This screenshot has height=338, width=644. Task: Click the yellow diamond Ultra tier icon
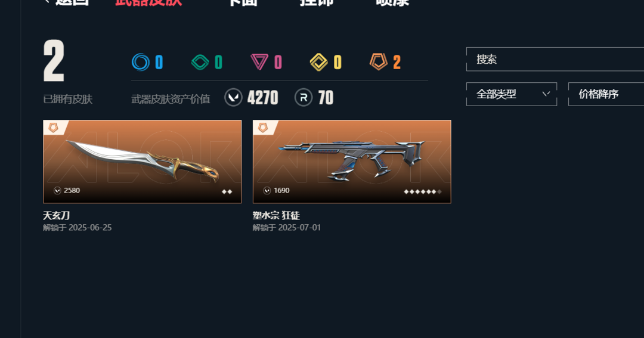point(318,63)
